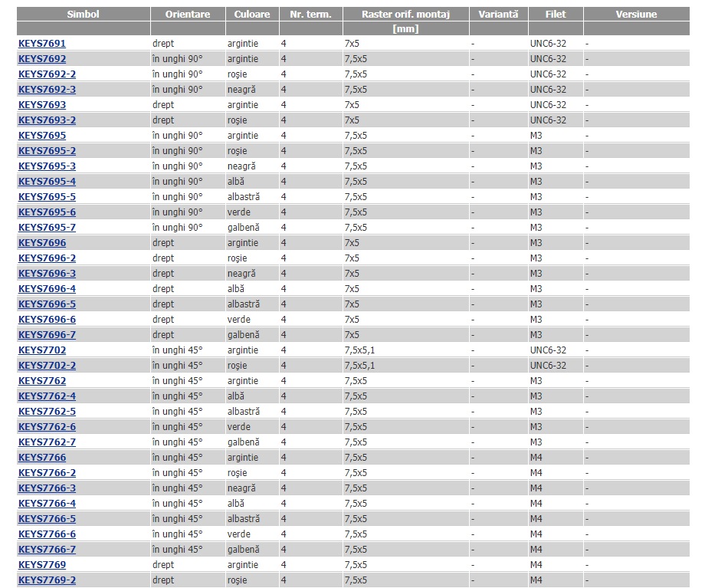Select the Versiune column header
Viewport: 705px width, 588px height.
click(636, 15)
